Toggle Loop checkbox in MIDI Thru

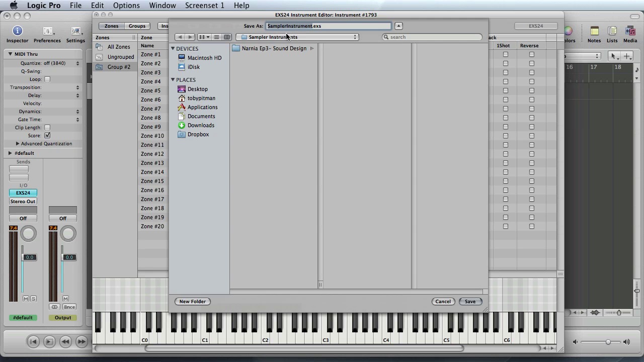tap(47, 79)
